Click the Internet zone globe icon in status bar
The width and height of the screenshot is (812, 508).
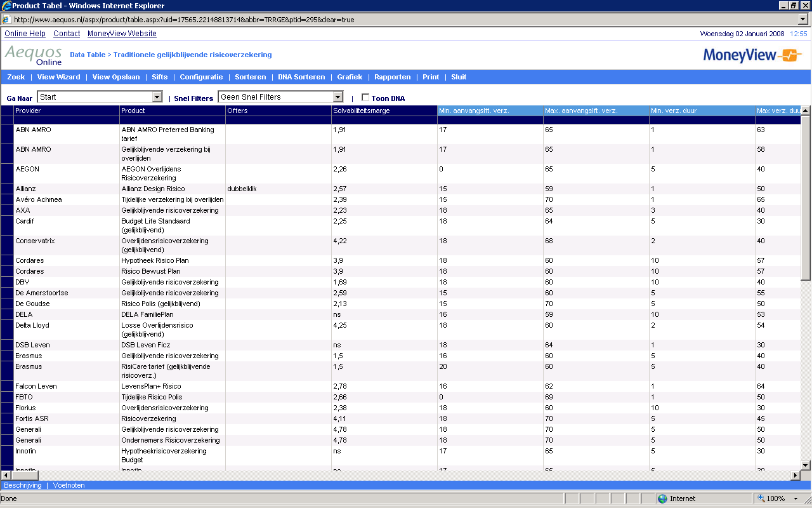663,498
